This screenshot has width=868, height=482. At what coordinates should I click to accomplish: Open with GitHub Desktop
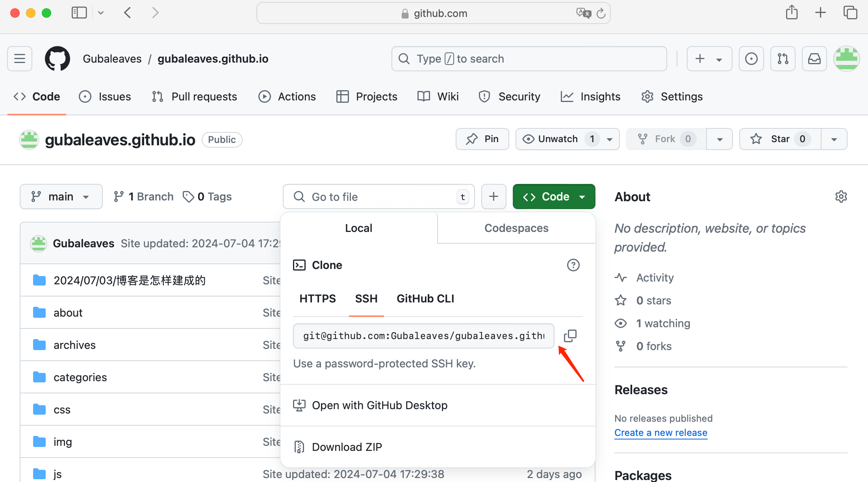tap(438, 405)
